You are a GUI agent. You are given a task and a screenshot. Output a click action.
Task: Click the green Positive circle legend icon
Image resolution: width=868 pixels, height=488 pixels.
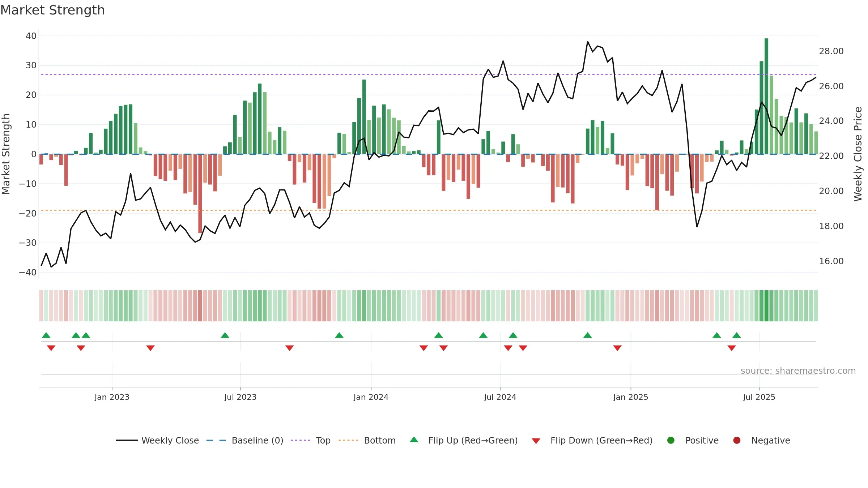coord(671,440)
